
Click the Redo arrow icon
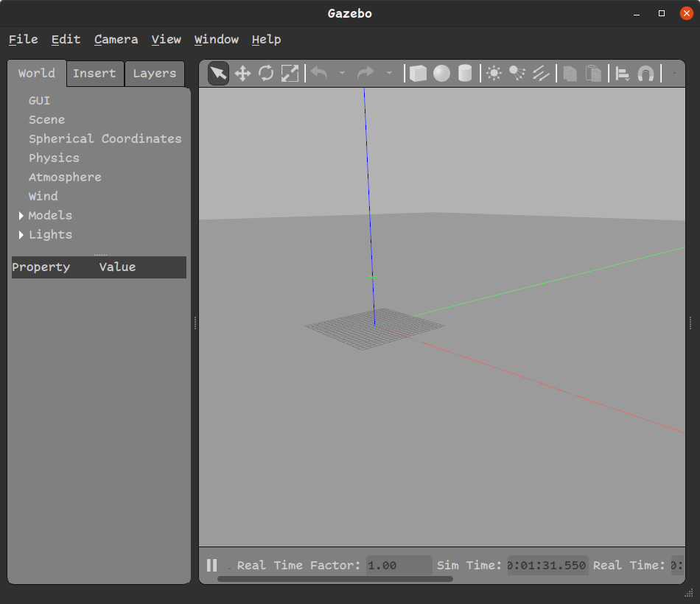click(365, 73)
